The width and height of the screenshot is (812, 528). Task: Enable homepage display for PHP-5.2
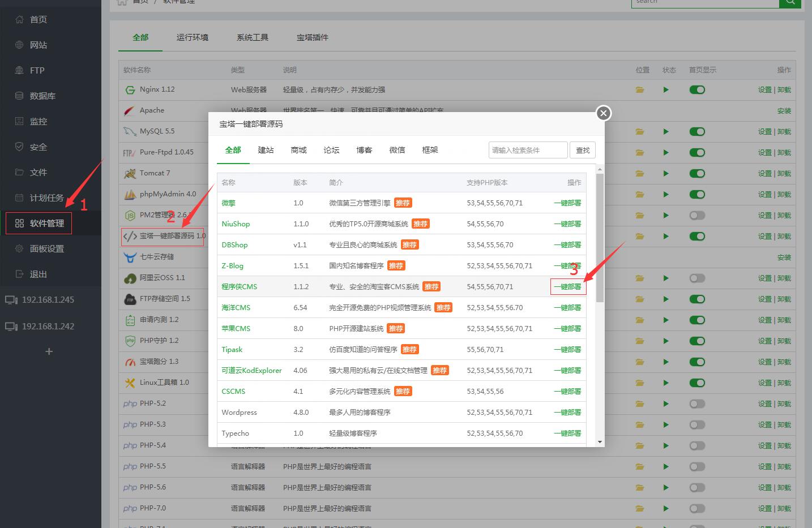697,403
